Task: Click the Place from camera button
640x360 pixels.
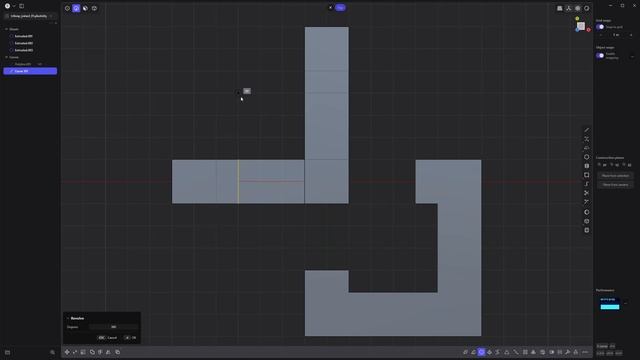Action: 615,185
